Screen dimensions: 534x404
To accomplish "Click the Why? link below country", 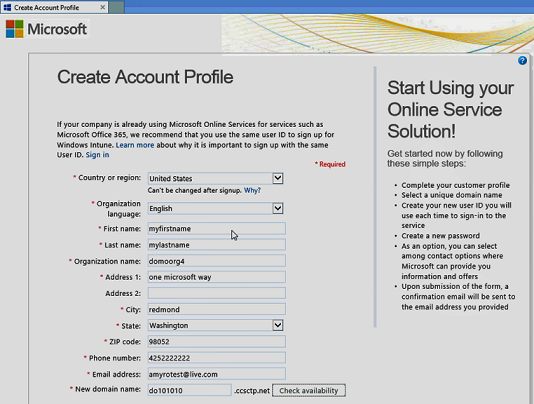I will [252, 190].
